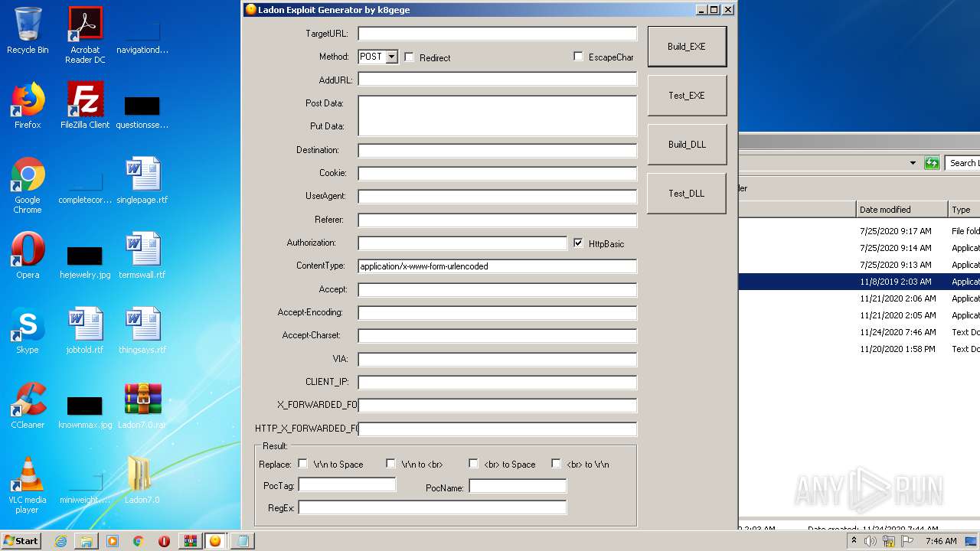This screenshot has height=551, width=980.
Task: Enable \r\n to <br> replace option
Action: (390, 464)
